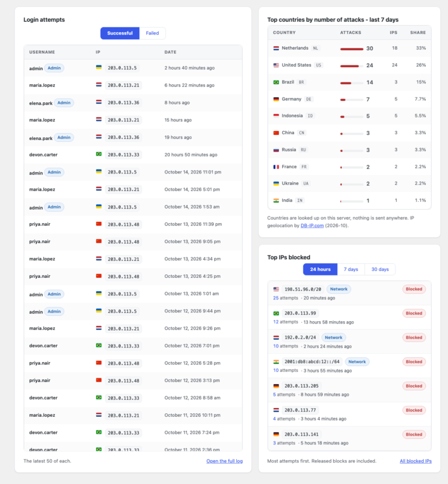The width and height of the screenshot is (448, 484).
Task: Click the flag beside 203.0.113.141
Action: point(276,434)
